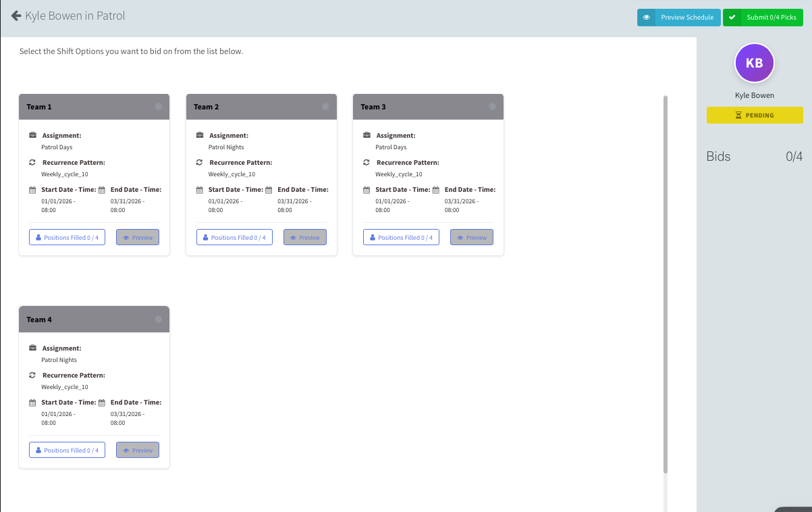Click the Team 1 card header

pos(94,107)
